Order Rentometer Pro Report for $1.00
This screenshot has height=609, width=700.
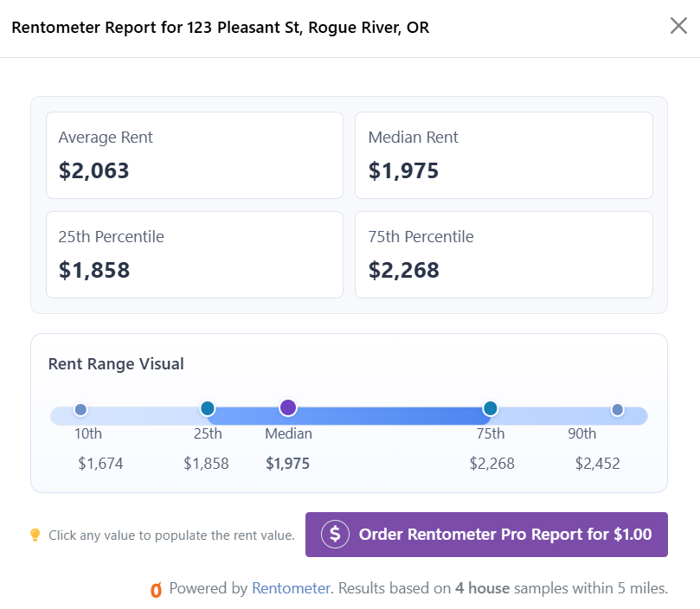(x=486, y=535)
